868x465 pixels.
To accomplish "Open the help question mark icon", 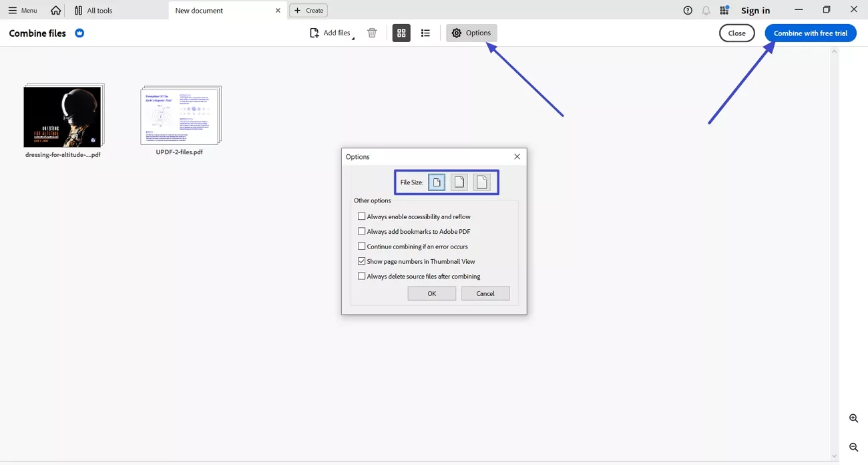I will click(x=687, y=10).
